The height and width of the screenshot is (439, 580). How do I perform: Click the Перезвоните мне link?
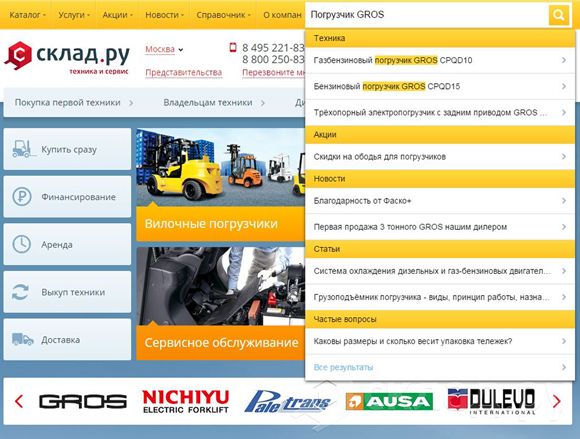pos(273,72)
